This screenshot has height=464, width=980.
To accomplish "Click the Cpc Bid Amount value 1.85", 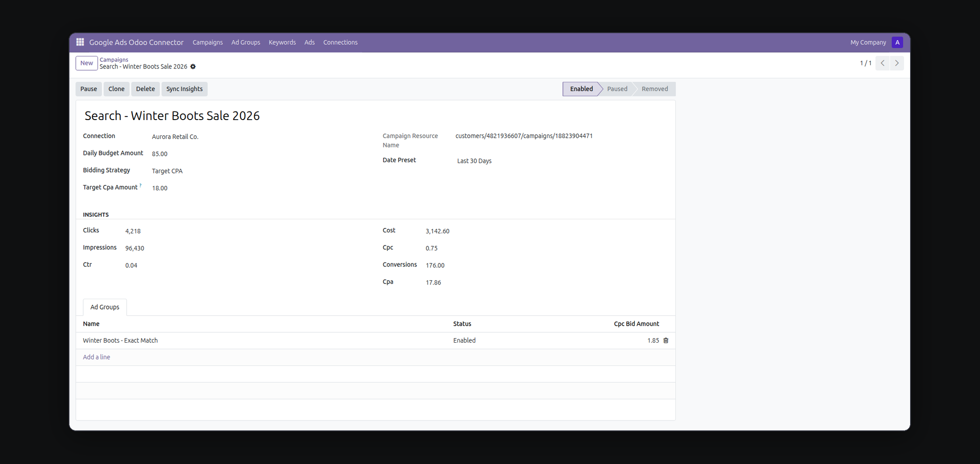I will (653, 340).
